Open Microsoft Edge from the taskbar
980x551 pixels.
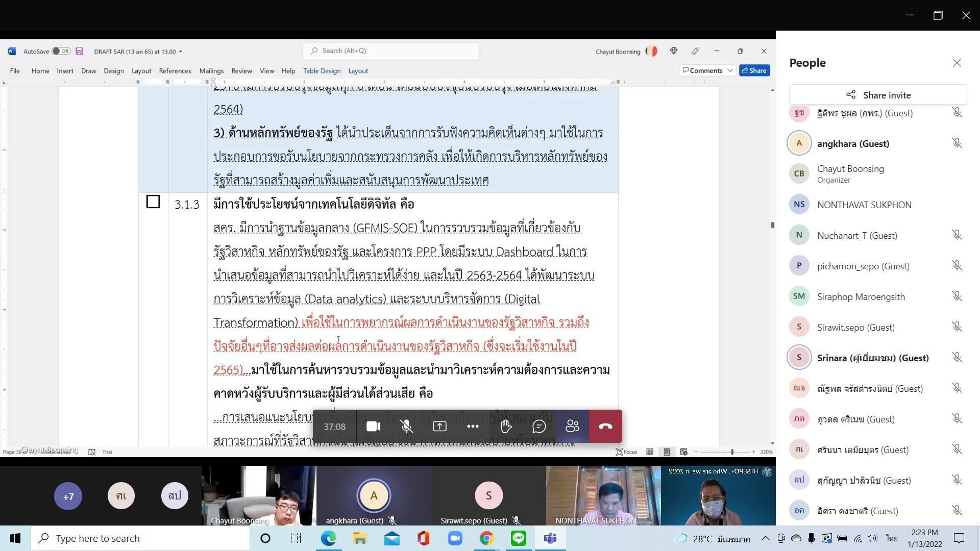coord(328,538)
